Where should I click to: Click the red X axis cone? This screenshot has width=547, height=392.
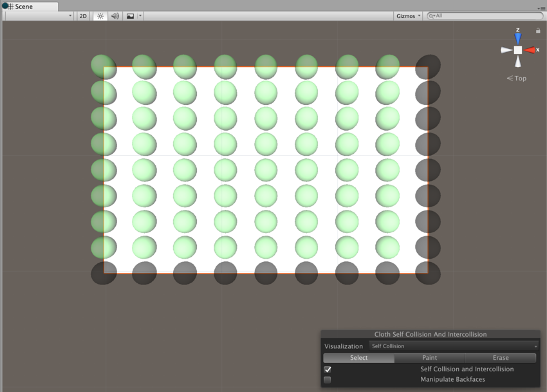coord(530,50)
